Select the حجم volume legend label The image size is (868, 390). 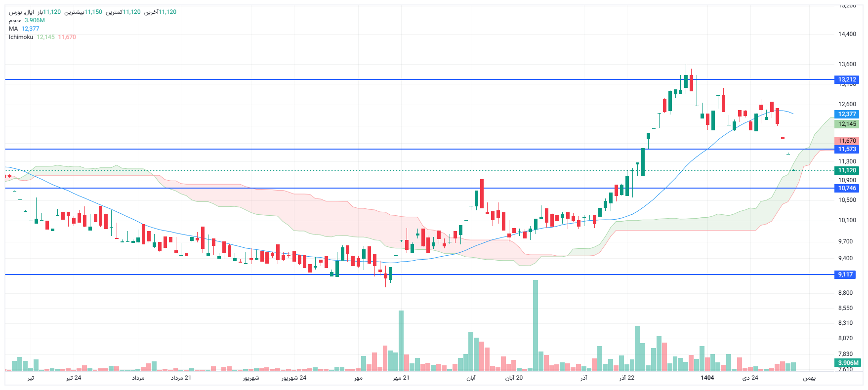[x=15, y=20]
